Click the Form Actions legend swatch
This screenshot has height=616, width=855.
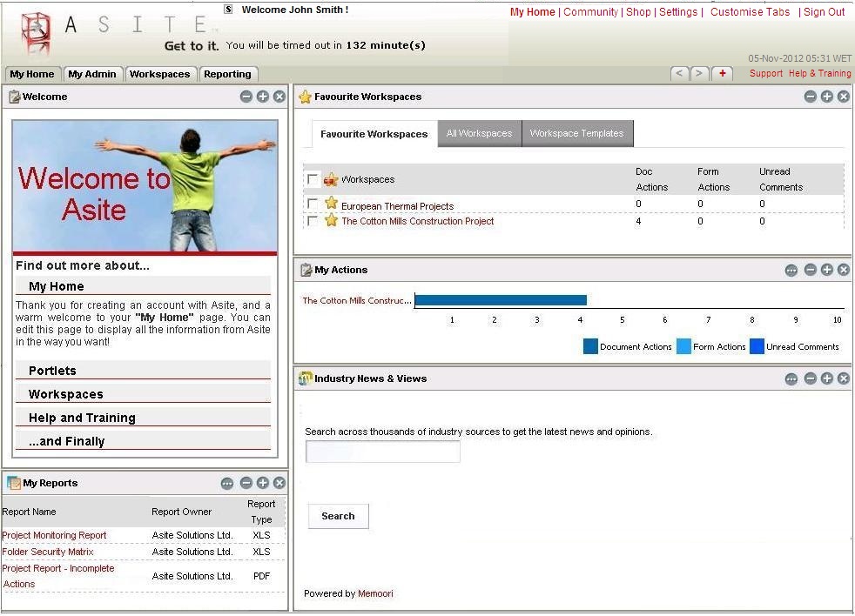coord(683,346)
